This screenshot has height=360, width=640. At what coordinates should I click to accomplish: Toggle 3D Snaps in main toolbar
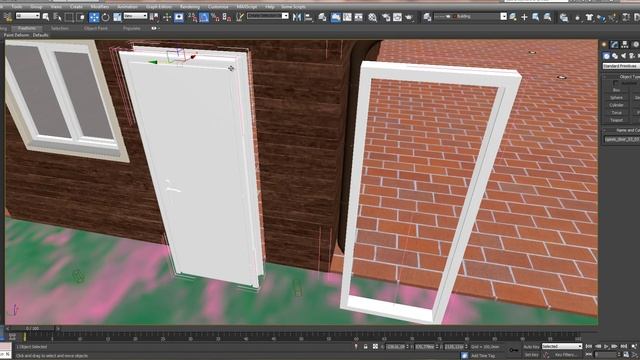point(192,17)
